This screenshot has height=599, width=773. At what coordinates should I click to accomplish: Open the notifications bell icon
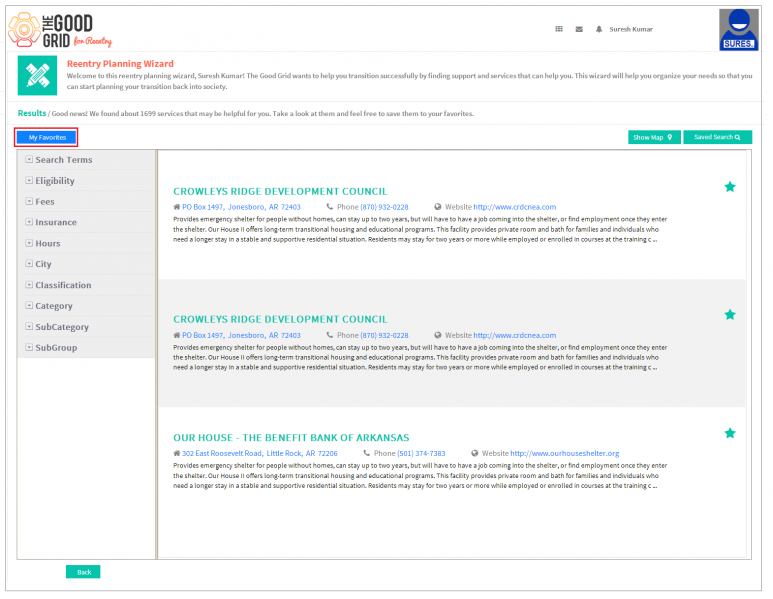598,29
